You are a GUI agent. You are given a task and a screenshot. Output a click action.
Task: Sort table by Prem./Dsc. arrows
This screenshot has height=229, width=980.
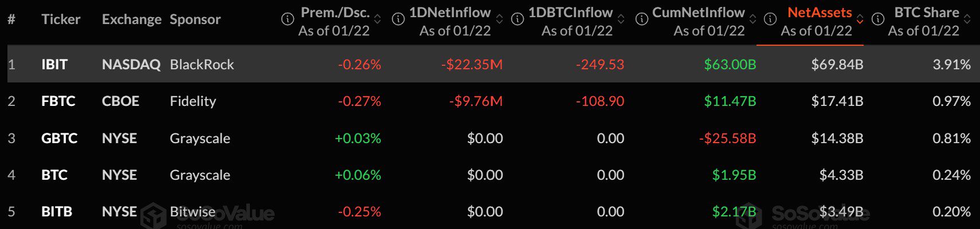click(377, 19)
